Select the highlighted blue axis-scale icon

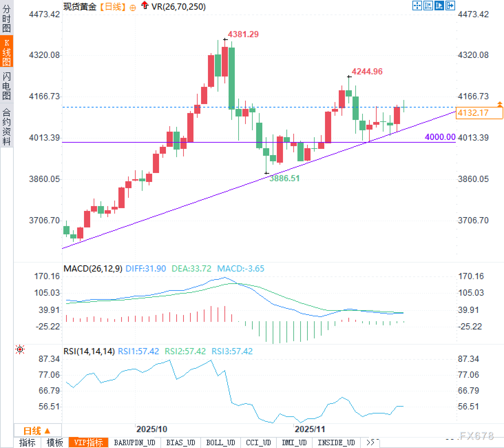439,6
